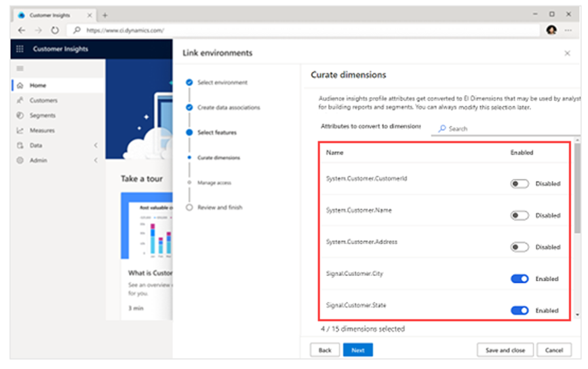This screenshot has width=588, height=369.
Task: Toggle System.Customer.Address dimension switch
Action: pyautogui.click(x=520, y=247)
